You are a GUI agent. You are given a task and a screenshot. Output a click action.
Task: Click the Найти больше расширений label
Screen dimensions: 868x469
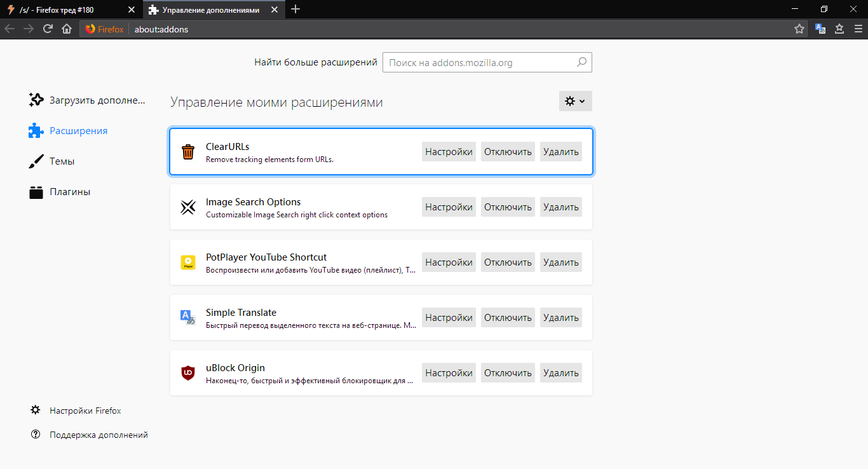[316, 62]
